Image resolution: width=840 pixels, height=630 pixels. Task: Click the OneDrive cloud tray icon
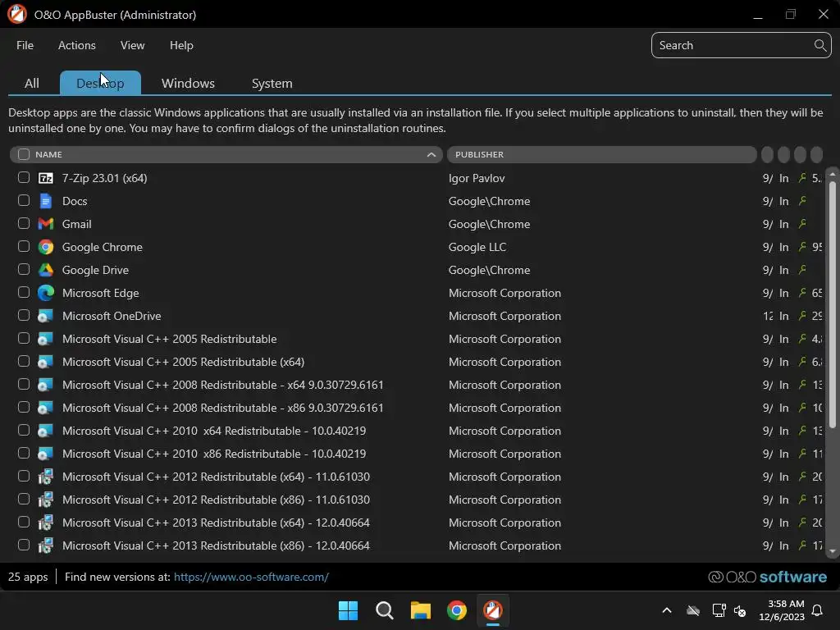pos(693,610)
